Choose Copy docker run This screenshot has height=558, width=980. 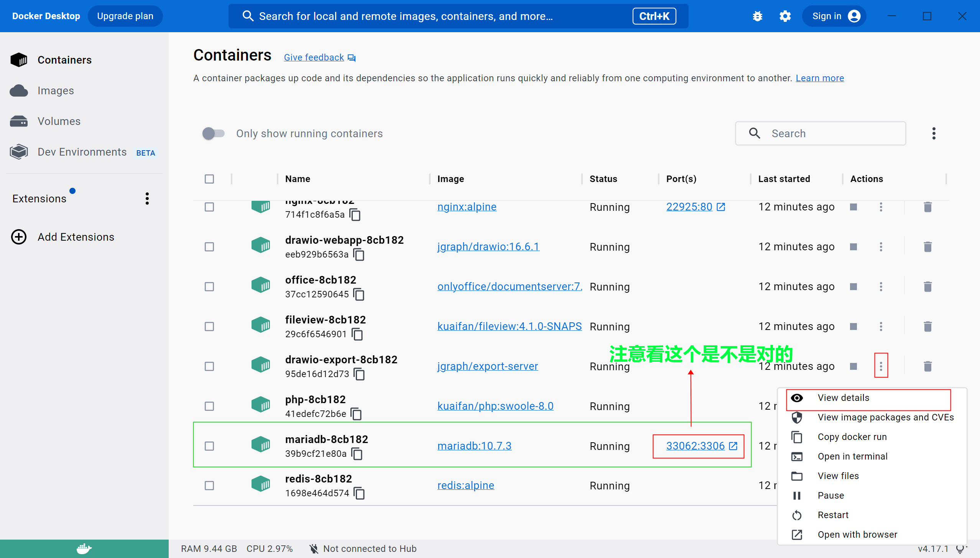click(x=872, y=437)
